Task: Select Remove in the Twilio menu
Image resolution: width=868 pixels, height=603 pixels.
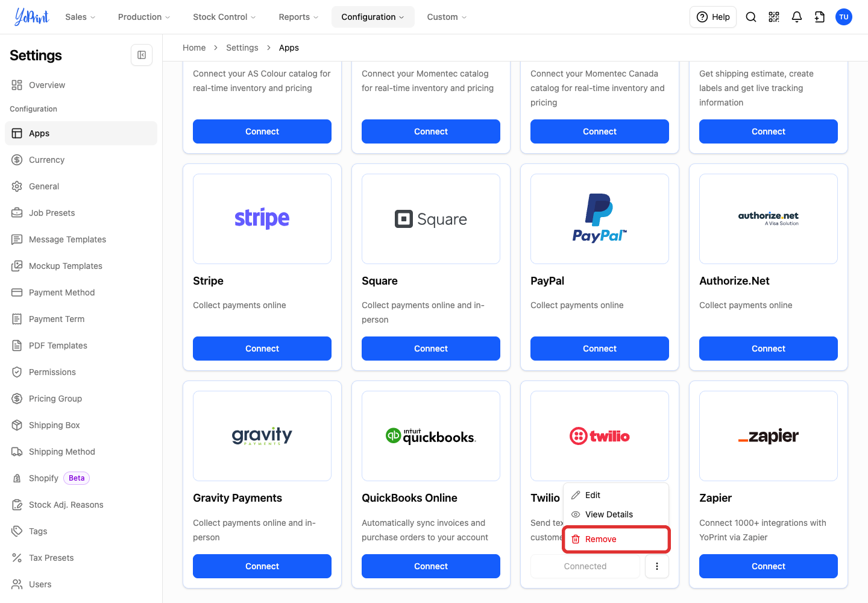Action: pos(616,539)
